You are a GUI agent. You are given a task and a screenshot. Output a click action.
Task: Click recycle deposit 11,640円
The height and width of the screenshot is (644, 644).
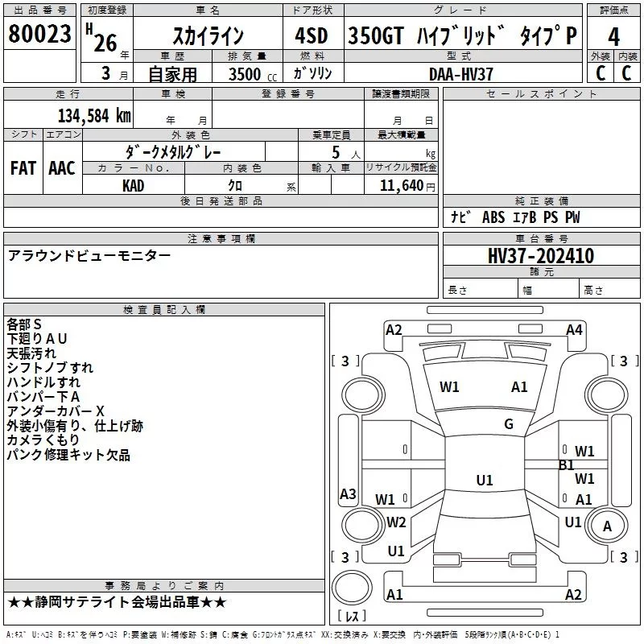point(407,186)
